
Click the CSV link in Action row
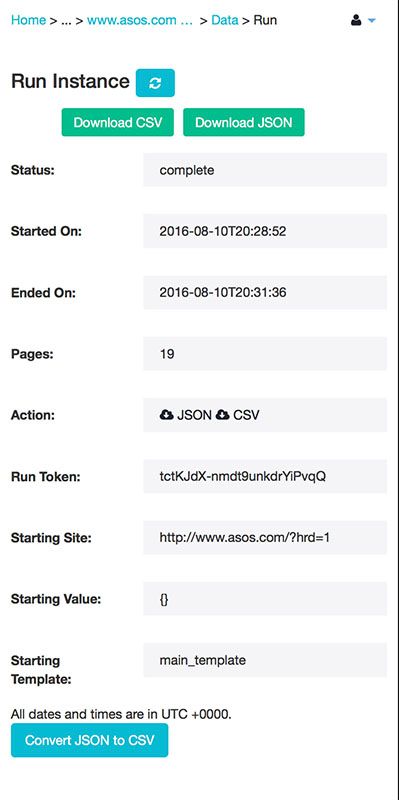pyautogui.click(x=246, y=415)
